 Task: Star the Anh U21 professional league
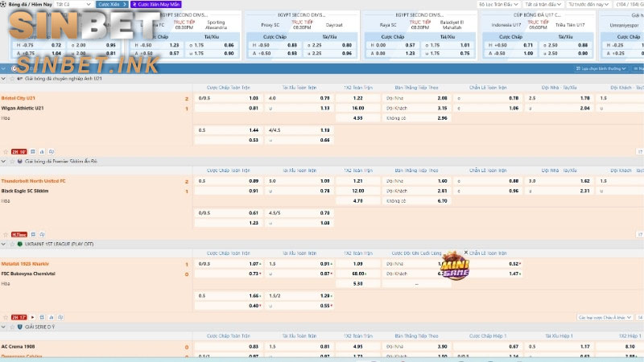pyautogui.click(x=12, y=78)
